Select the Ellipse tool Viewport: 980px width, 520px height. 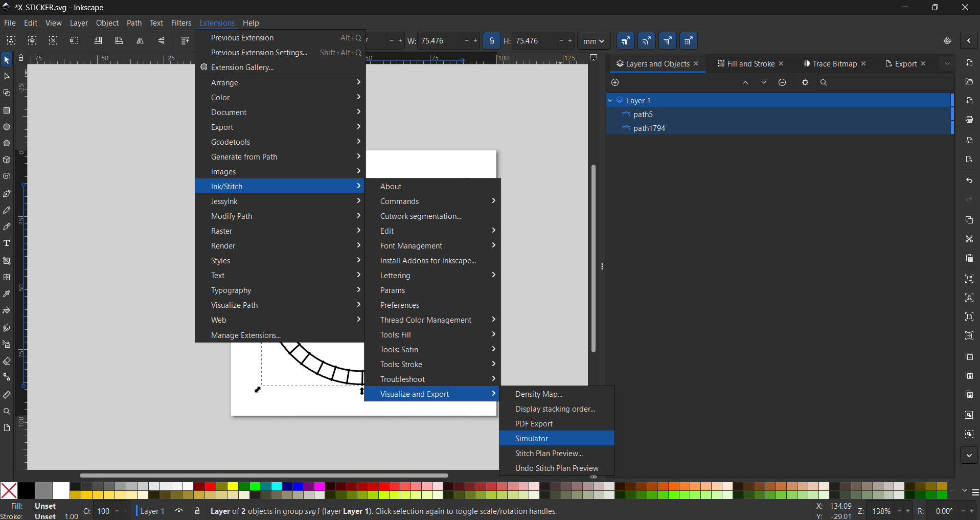click(7, 127)
